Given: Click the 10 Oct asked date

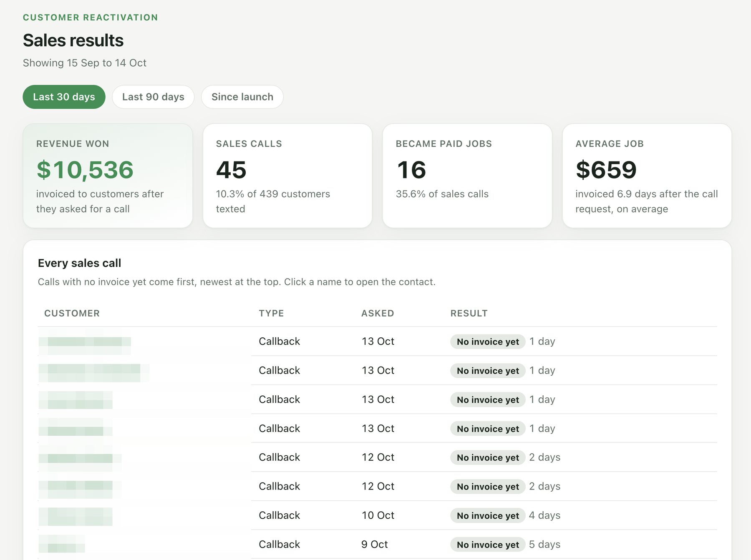Looking at the screenshot, I should pos(378,515).
